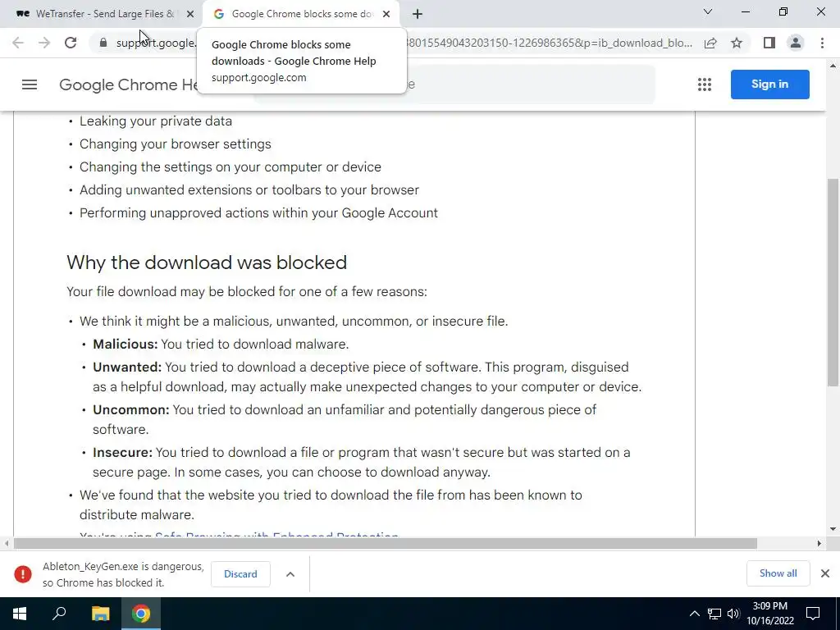Open File Explorer from the taskbar
Image resolution: width=840 pixels, height=630 pixels.
coord(100,614)
